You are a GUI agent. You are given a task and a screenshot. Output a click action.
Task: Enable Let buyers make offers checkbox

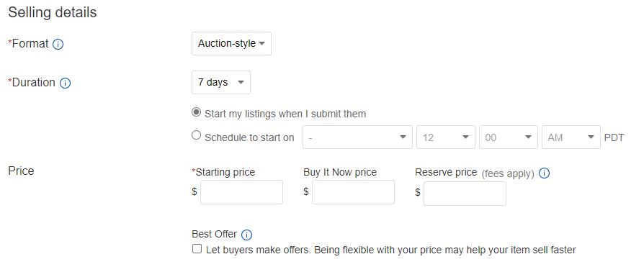197,248
